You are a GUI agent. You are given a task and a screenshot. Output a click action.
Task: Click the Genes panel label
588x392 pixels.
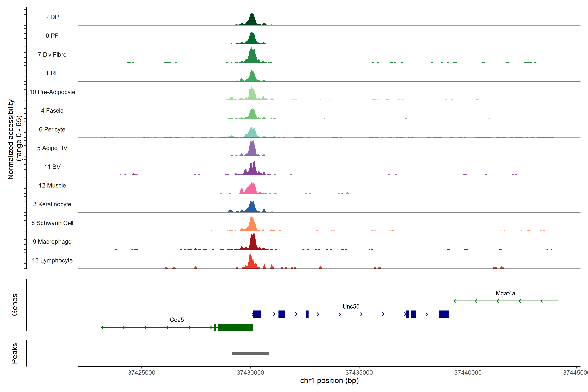coord(15,304)
